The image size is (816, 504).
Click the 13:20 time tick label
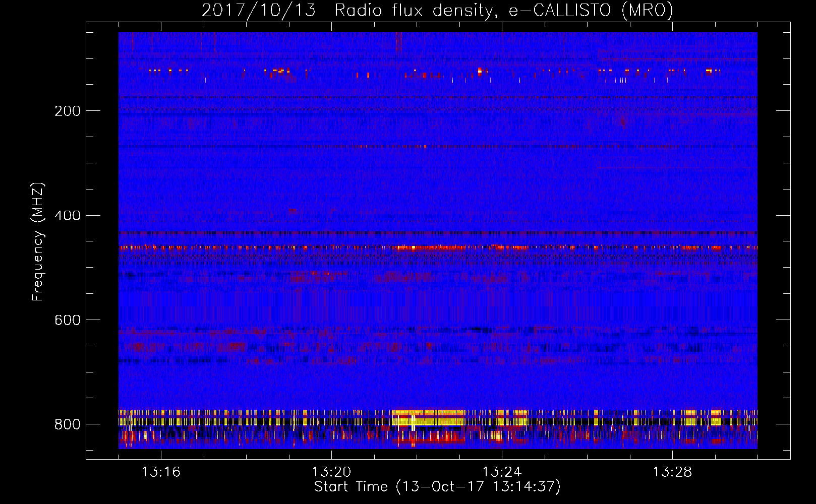[331, 472]
